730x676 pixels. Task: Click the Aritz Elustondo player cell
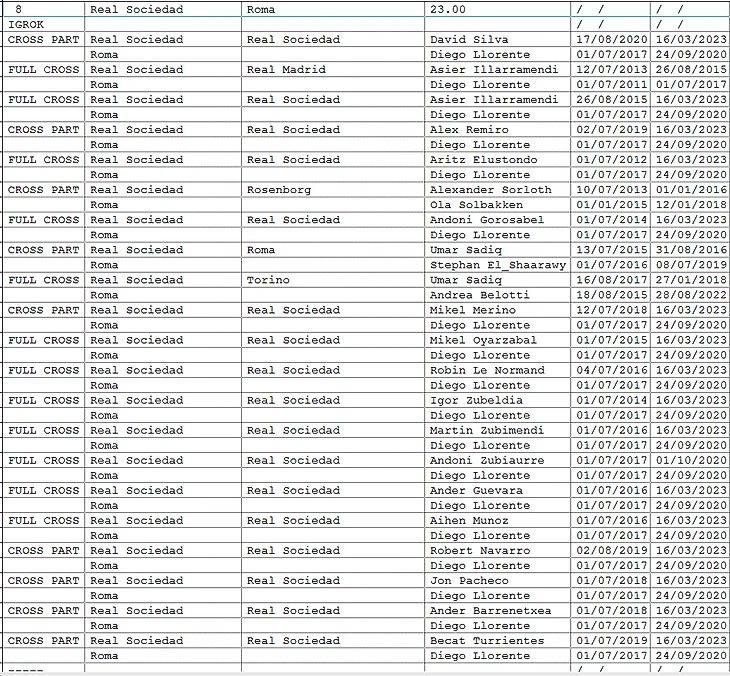point(497,160)
